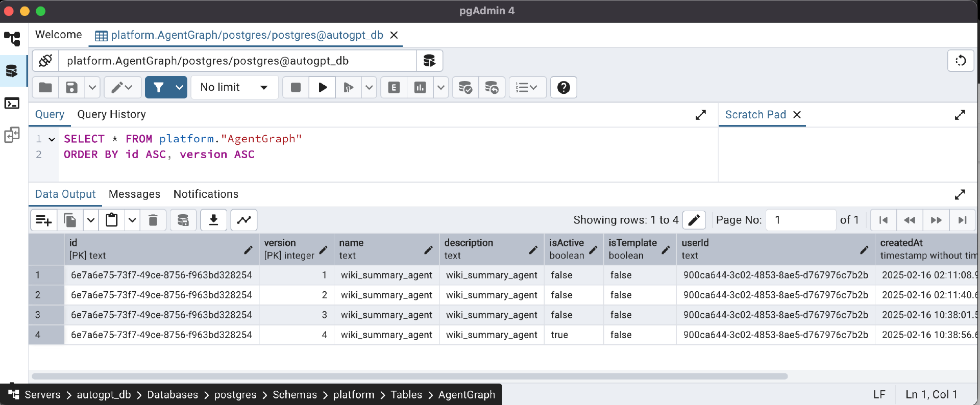Click the Explain Analyze chart button

[x=420, y=87]
